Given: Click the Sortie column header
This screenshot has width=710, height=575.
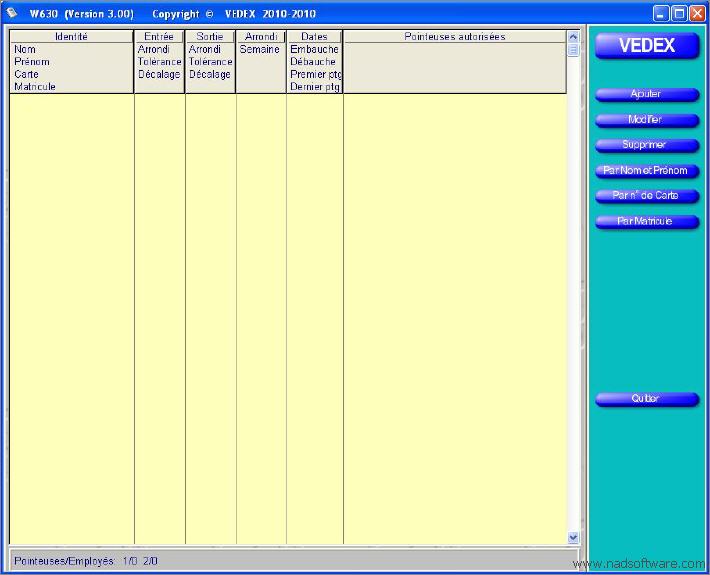Looking at the screenshot, I should click(x=210, y=37).
